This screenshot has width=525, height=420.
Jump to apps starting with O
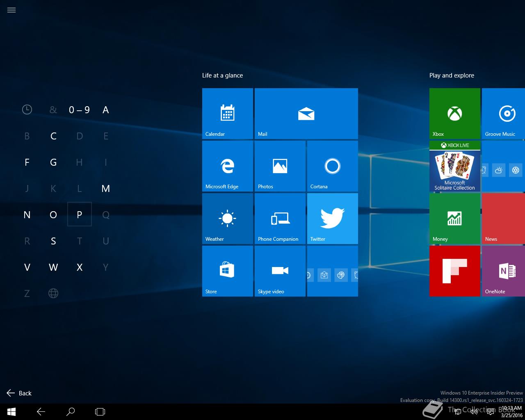[x=53, y=215]
